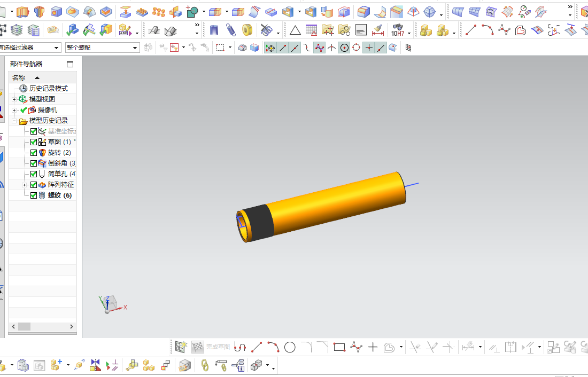This screenshot has width=588, height=377.
Task: Select the Line curve tool in top toolbar
Action: [x=470, y=30]
